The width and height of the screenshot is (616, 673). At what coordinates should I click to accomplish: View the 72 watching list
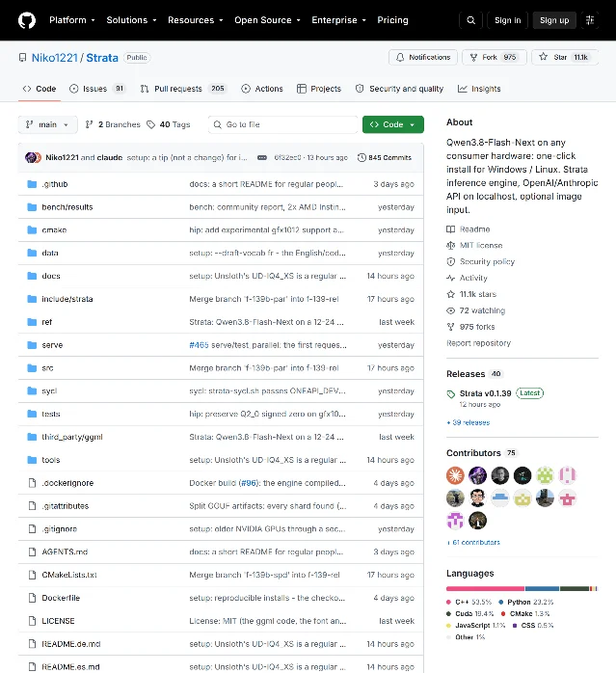click(x=475, y=310)
